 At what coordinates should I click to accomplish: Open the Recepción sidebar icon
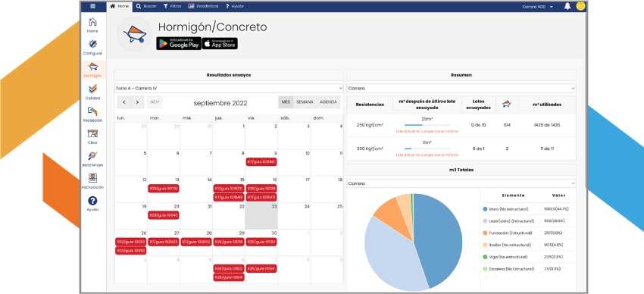coord(93,111)
